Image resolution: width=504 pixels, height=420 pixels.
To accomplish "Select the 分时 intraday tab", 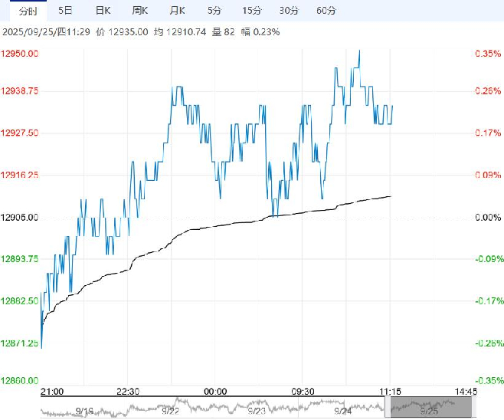I will pos(28,11).
